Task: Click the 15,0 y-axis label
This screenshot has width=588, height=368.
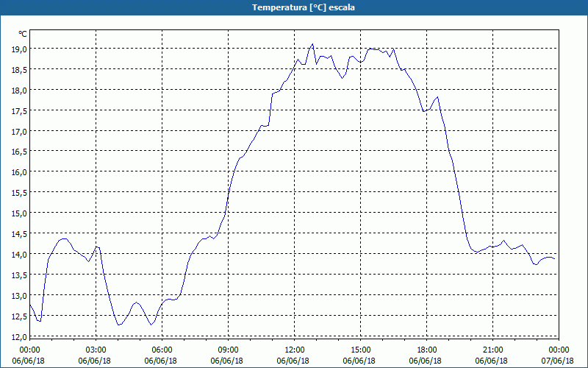Action: click(x=20, y=213)
